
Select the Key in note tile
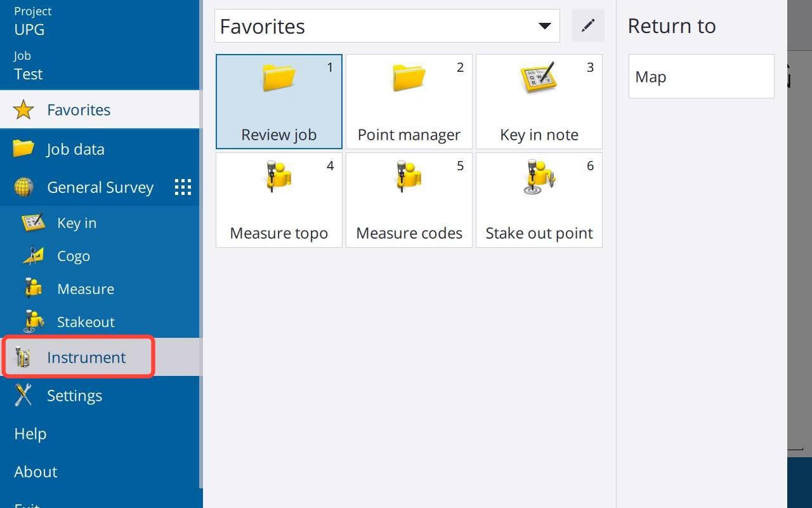click(539, 102)
